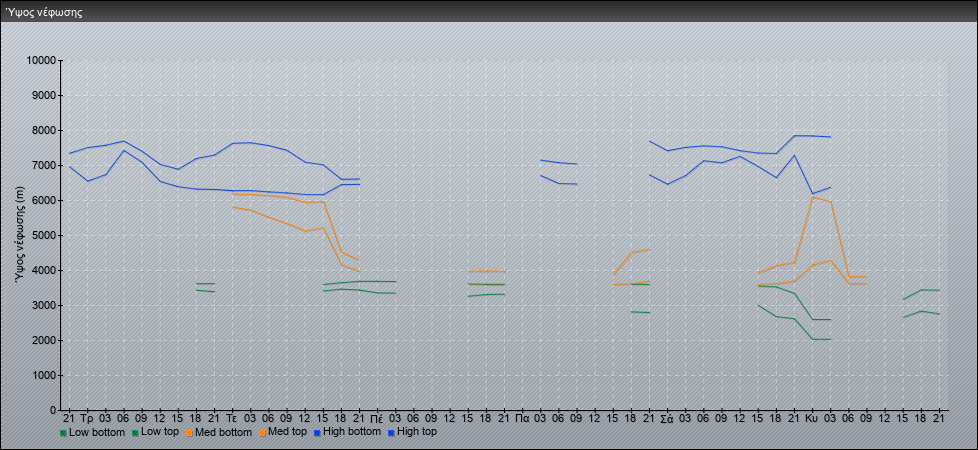The width and height of the screenshot is (978, 450).
Task: Select the 'Med bottom' legend label
Action: pos(223,432)
